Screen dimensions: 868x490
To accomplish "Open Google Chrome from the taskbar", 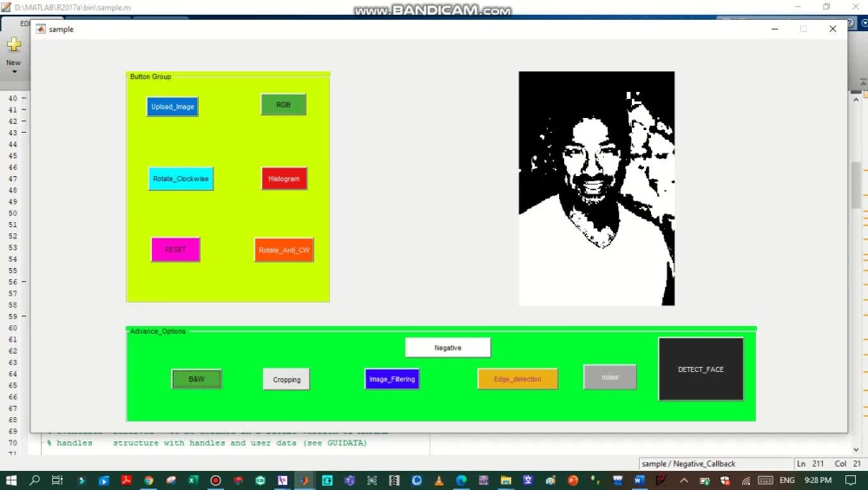I will (148, 480).
